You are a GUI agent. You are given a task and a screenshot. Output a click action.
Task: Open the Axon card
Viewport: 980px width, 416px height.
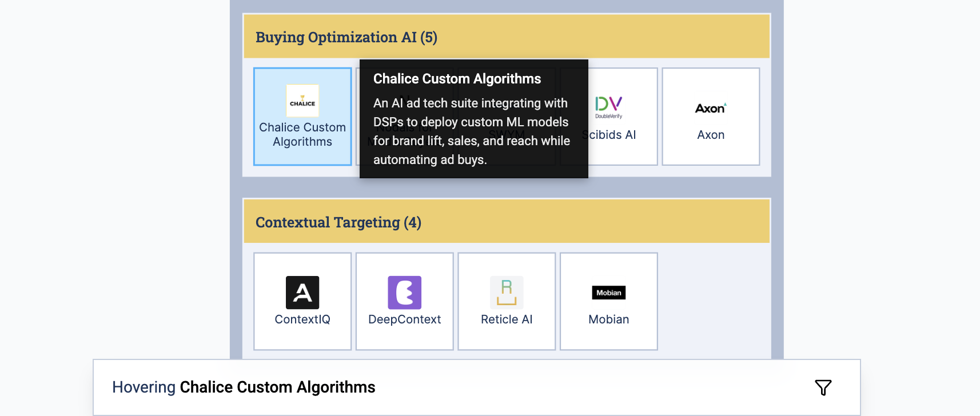[x=711, y=117]
